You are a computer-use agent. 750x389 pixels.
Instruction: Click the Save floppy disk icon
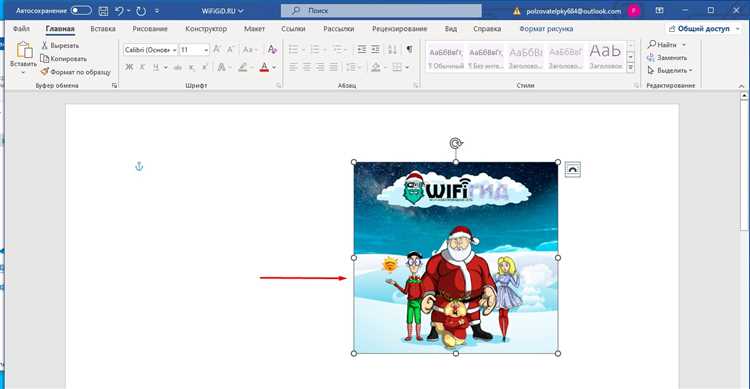pos(103,11)
